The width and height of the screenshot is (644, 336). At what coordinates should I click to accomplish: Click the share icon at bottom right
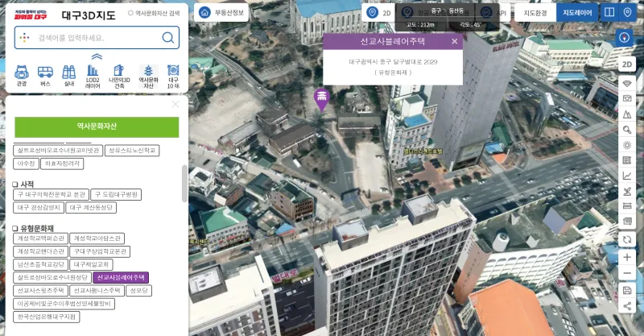pyautogui.click(x=627, y=306)
